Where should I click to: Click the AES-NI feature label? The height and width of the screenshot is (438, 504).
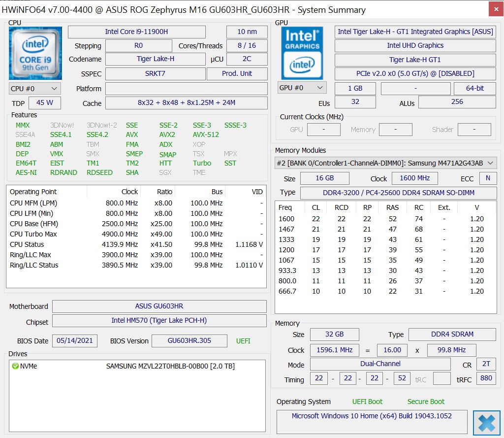27,172
